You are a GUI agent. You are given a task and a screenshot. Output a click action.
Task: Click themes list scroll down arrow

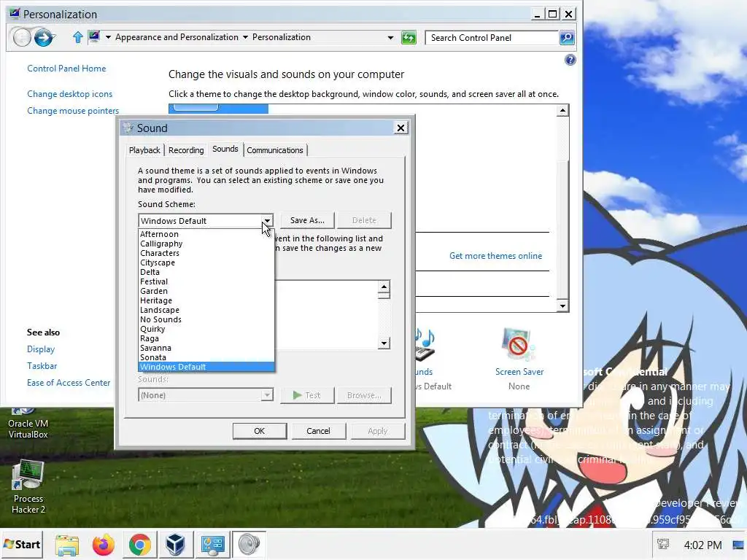pyautogui.click(x=562, y=306)
